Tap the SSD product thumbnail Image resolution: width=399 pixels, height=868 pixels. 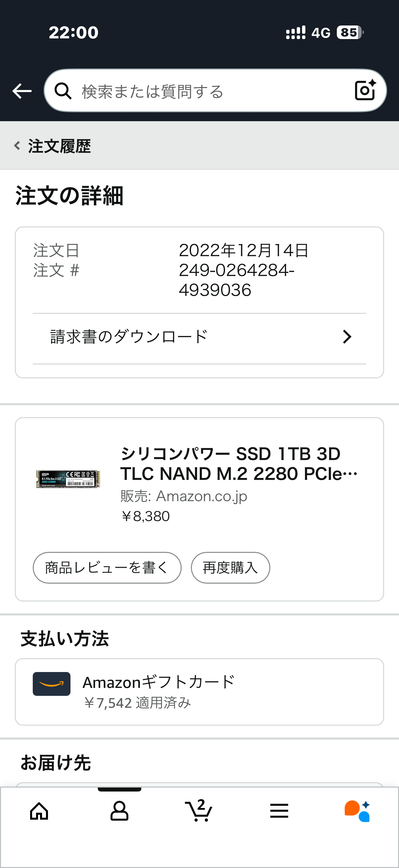click(x=68, y=479)
